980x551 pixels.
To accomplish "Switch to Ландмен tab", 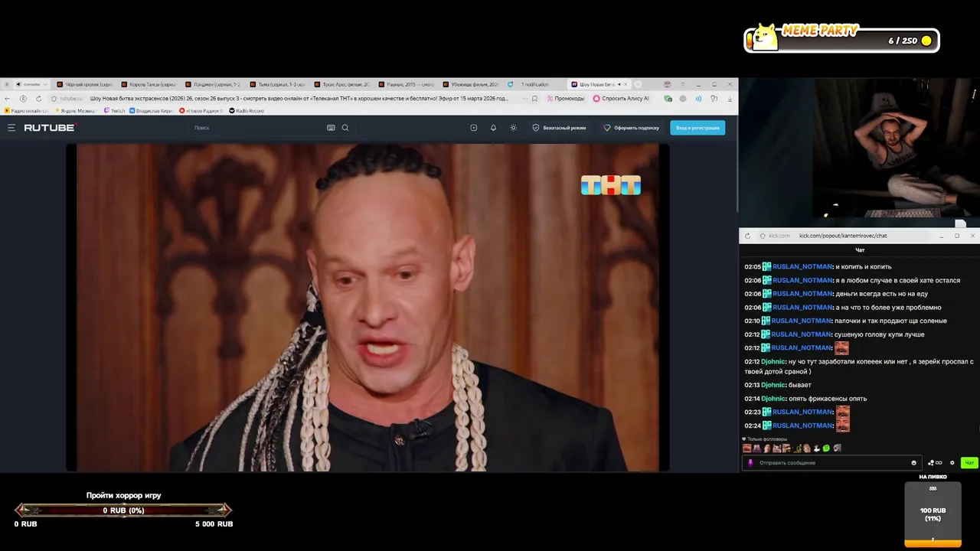I will tap(213, 84).
